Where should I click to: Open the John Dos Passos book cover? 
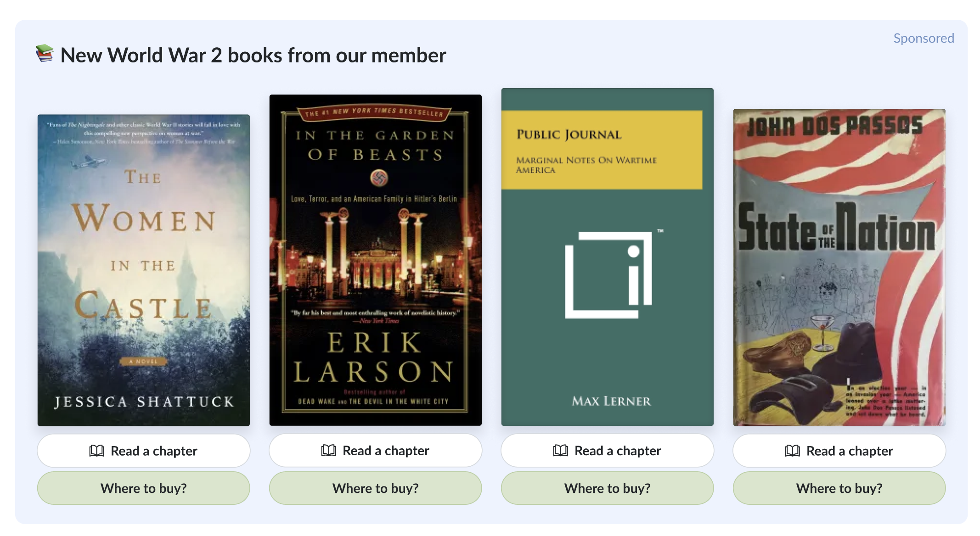(x=839, y=268)
